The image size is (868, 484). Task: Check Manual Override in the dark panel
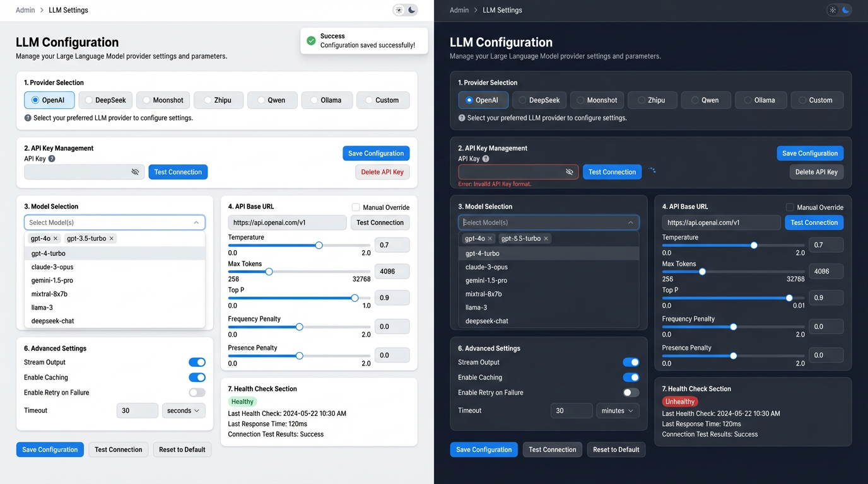point(790,207)
